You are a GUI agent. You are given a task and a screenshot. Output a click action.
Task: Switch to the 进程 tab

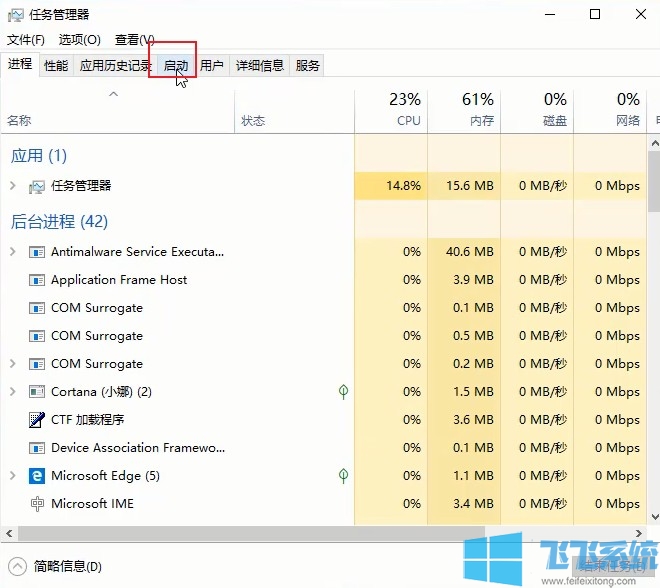[x=20, y=64]
